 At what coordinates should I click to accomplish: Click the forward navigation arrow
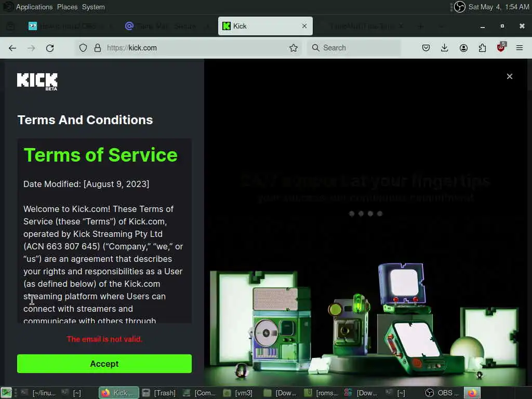pos(31,48)
